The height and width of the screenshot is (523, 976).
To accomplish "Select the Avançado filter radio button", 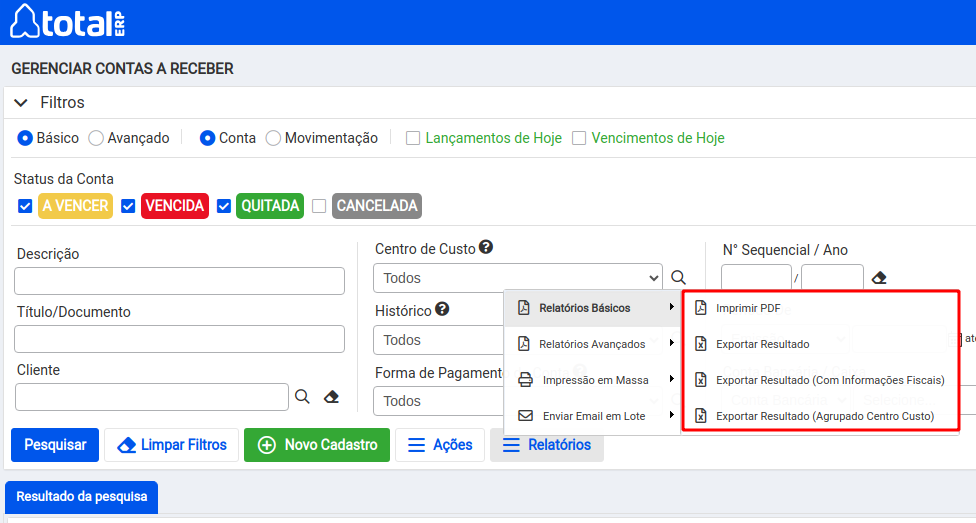I will tap(96, 138).
